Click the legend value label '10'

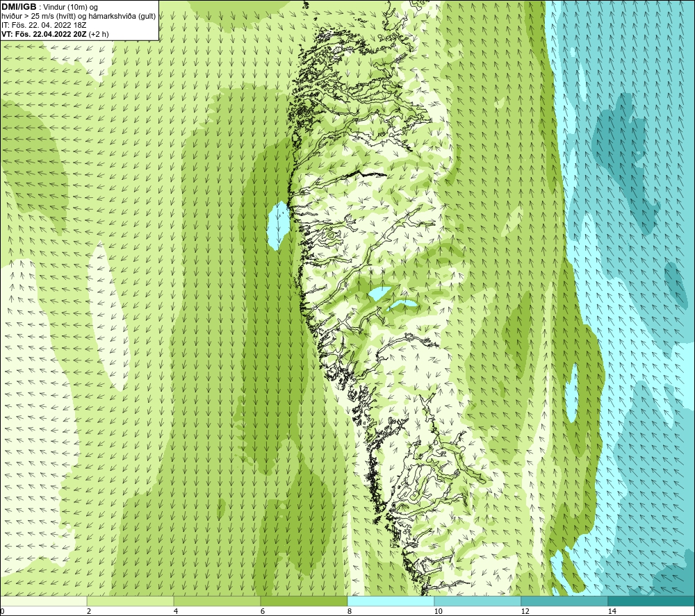click(x=439, y=611)
